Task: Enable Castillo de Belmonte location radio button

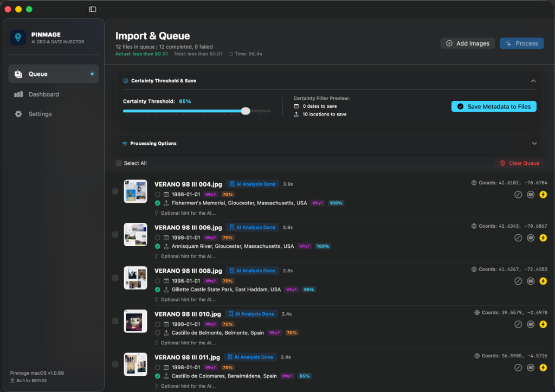Action: (x=158, y=333)
